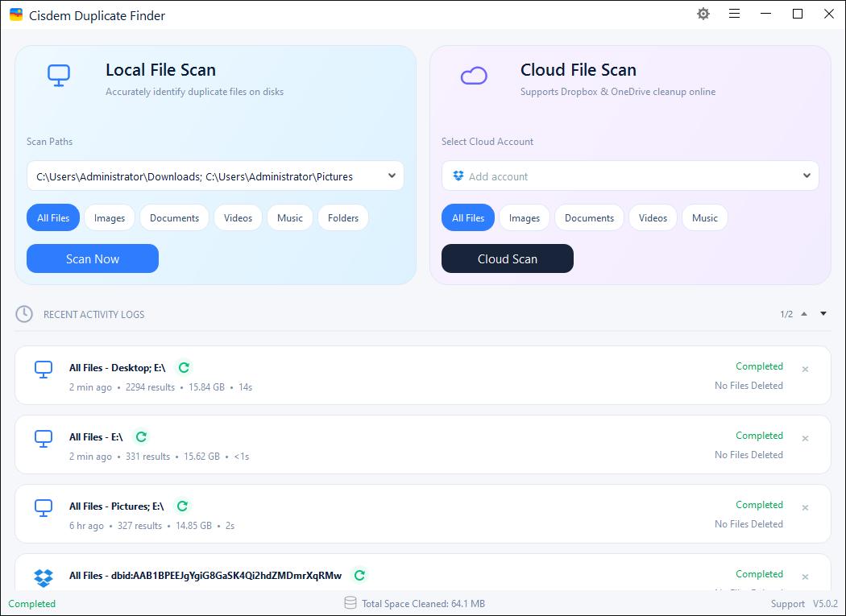Expand the Select Cloud Account dropdown arrow

click(x=807, y=176)
